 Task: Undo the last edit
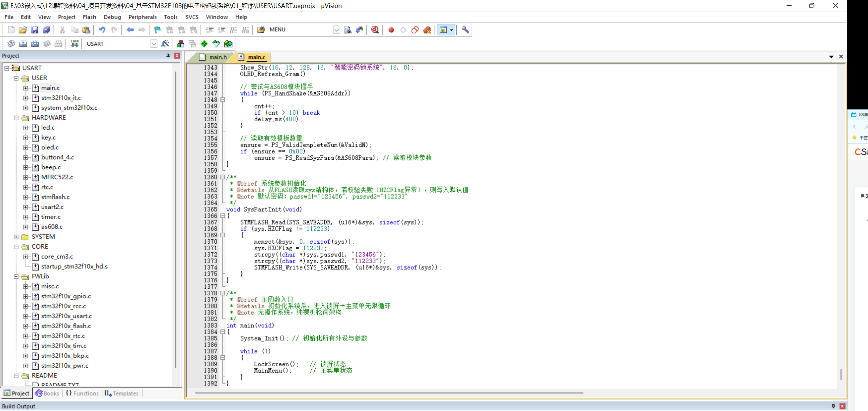pyautogui.click(x=102, y=30)
